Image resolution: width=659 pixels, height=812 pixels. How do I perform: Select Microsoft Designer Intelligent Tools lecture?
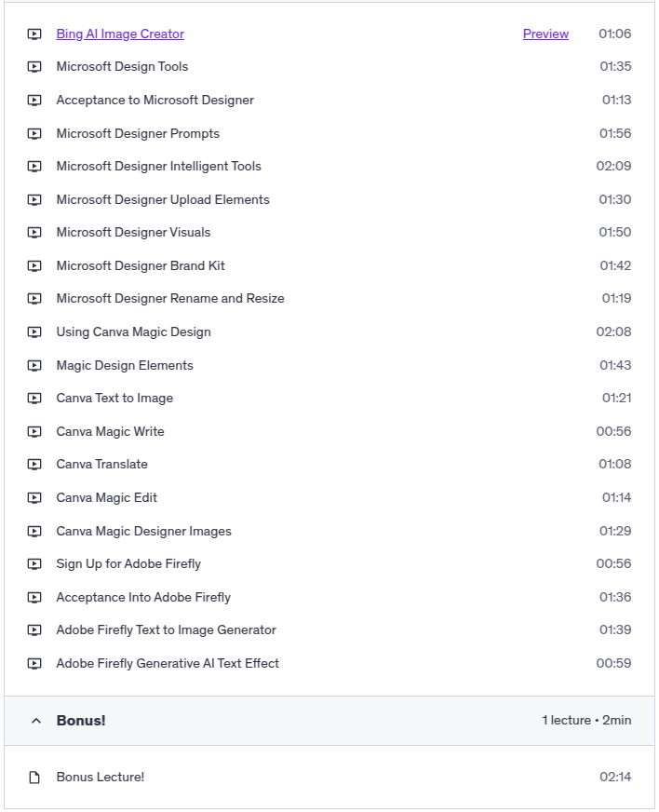(x=158, y=167)
